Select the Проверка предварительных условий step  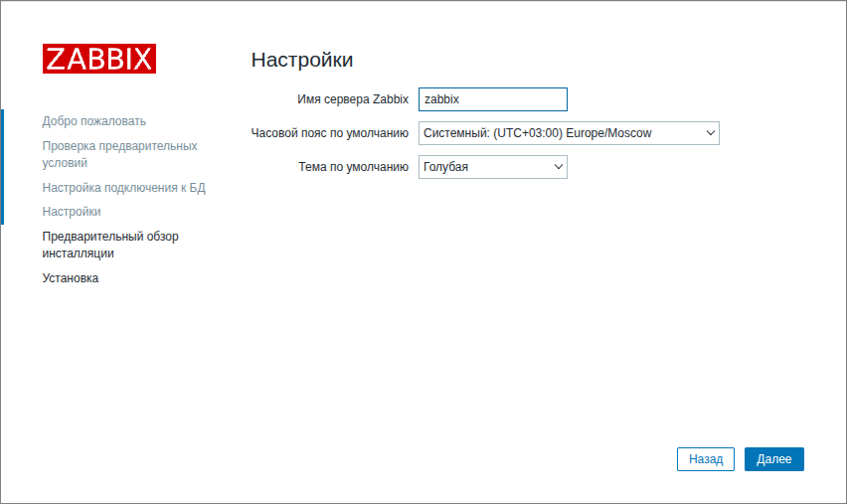120,154
